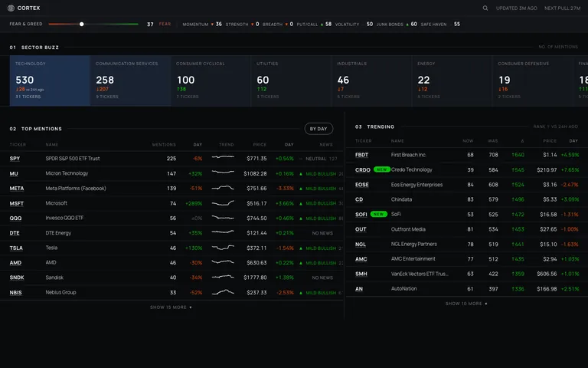588x368 pixels.
Task: Open the DTE ticker link
Action: click(x=15, y=233)
